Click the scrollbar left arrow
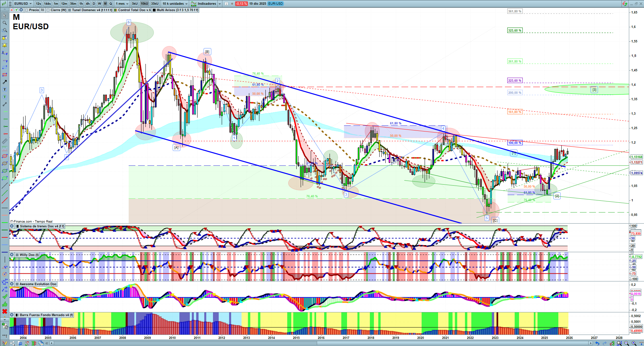This screenshot has height=346, width=644. [52, 343]
